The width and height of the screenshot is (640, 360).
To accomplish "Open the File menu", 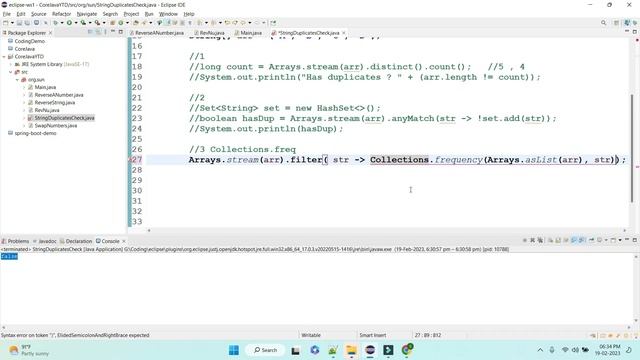I will coord(7,14).
